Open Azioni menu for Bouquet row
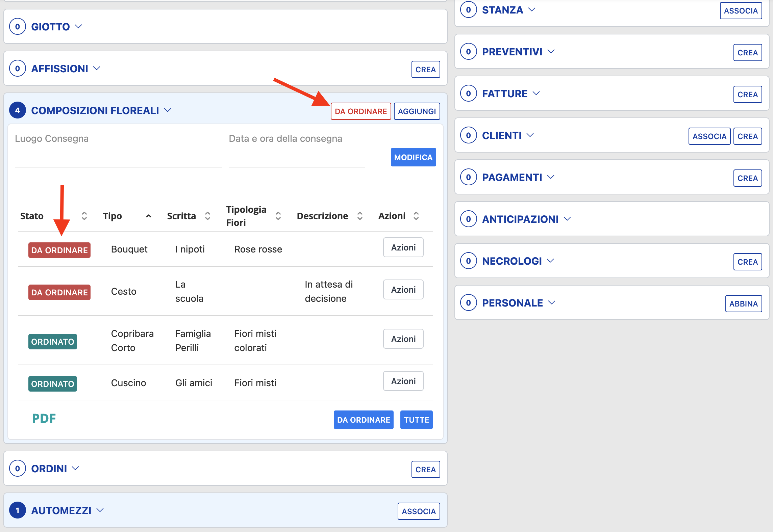Image resolution: width=773 pixels, height=532 pixels. click(x=403, y=247)
